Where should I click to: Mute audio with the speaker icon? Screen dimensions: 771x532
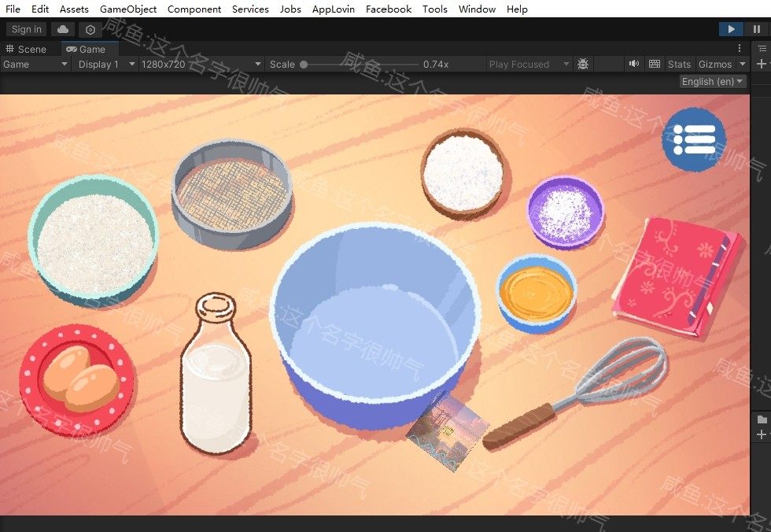[x=634, y=64]
